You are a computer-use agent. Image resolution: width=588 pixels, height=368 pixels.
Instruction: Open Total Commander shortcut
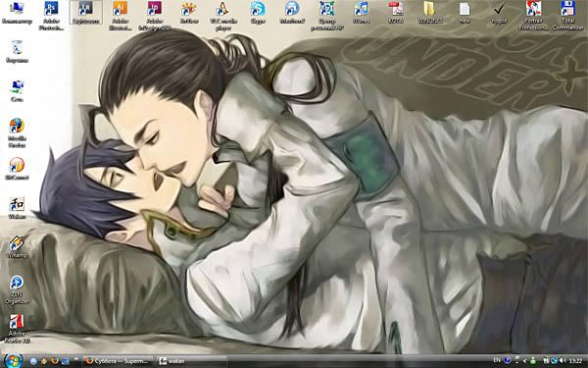(567, 16)
